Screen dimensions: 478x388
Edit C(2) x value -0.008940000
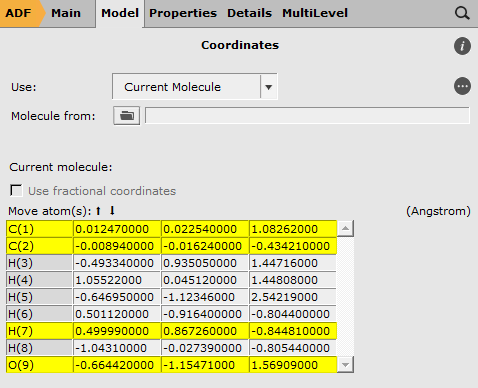tap(117, 246)
